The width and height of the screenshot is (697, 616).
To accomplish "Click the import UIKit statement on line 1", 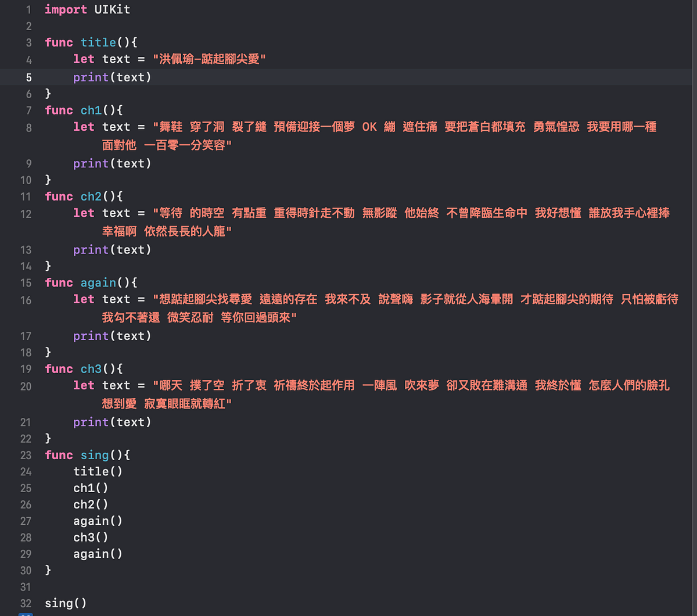I will (x=87, y=9).
